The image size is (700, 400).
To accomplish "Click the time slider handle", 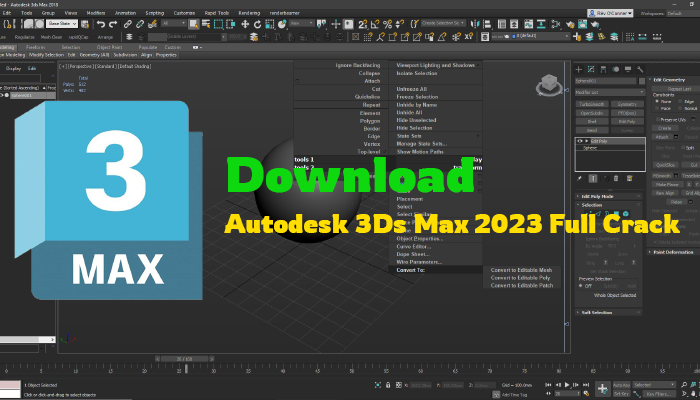I will (x=182, y=358).
